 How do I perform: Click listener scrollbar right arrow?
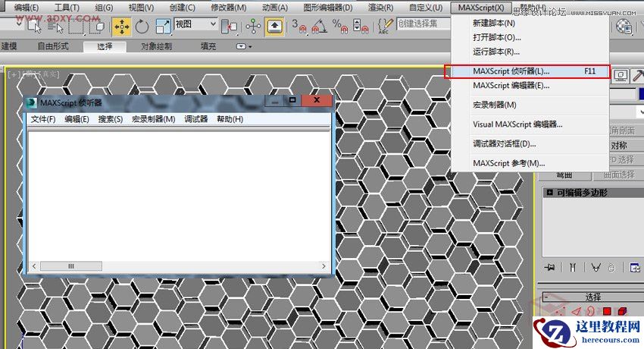[x=324, y=266]
